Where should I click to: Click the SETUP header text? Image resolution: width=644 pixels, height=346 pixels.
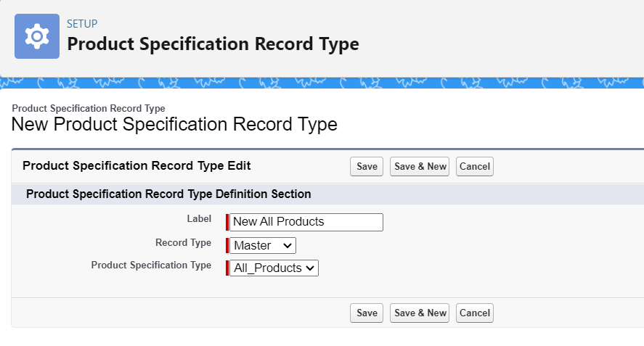tap(82, 24)
